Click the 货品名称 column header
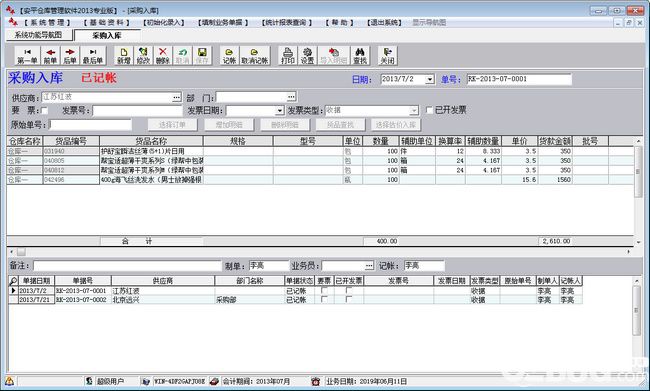Image resolution: width=650 pixels, height=391 pixels. click(x=151, y=141)
